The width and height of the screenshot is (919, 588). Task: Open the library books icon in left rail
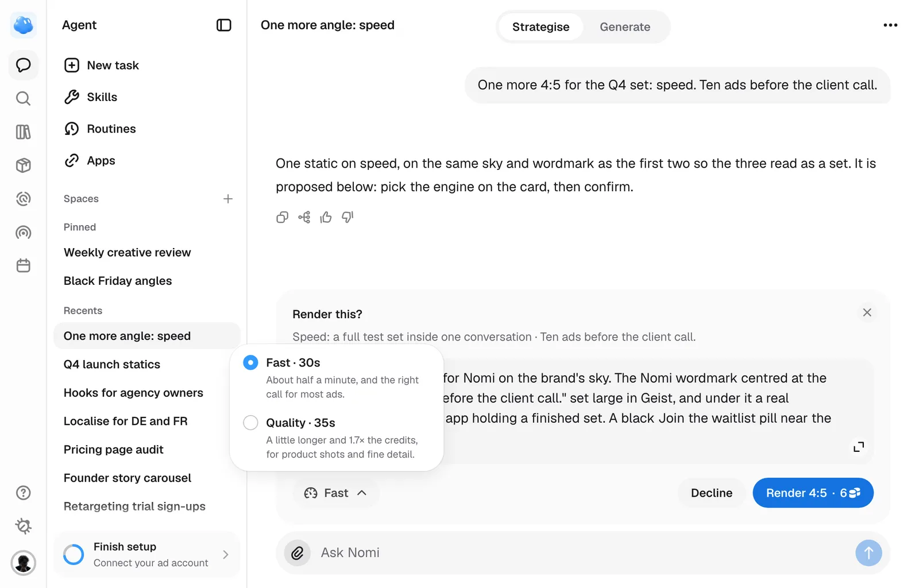coord(23,132)
